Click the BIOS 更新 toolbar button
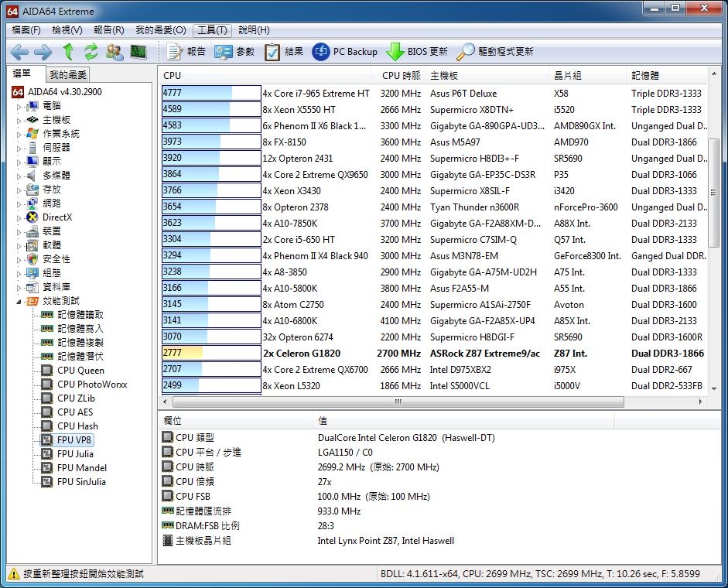Image resolution: width=728 pixels, height=588 pixels. pyautogui.click(x=417, y=52)
